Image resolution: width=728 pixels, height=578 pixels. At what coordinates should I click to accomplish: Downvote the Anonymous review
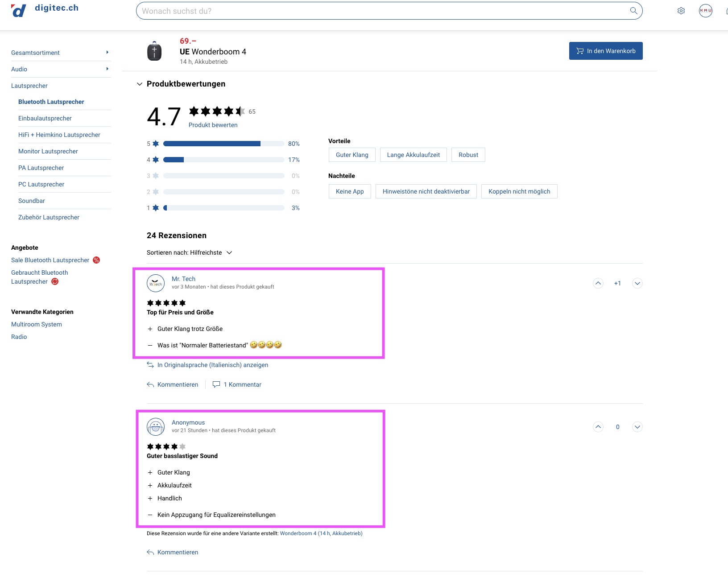(637, 427)
